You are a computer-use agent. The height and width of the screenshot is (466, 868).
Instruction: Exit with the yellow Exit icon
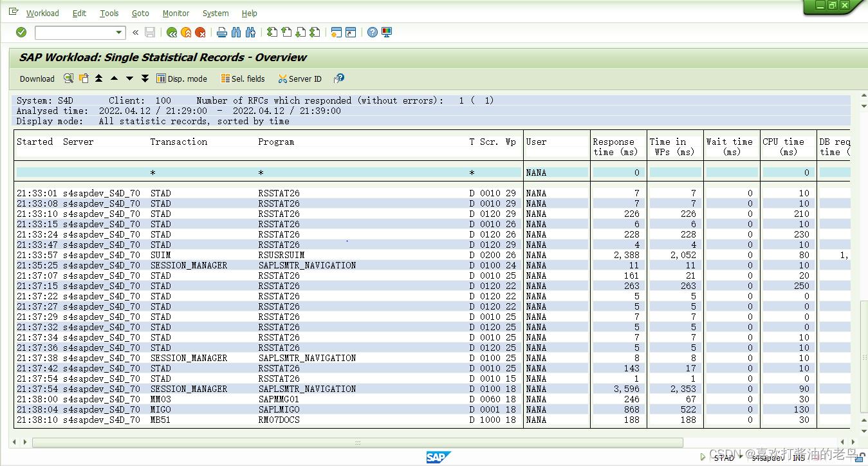point(186,32)
